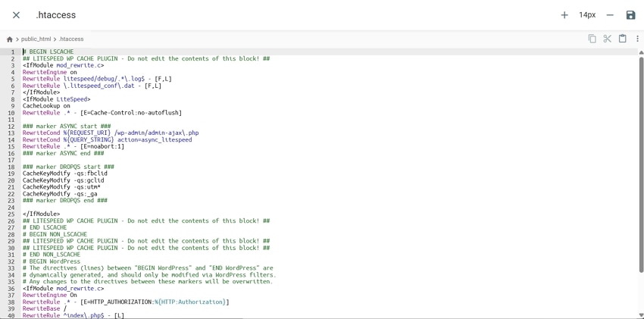Save the file using floppy disk icon

630,15
